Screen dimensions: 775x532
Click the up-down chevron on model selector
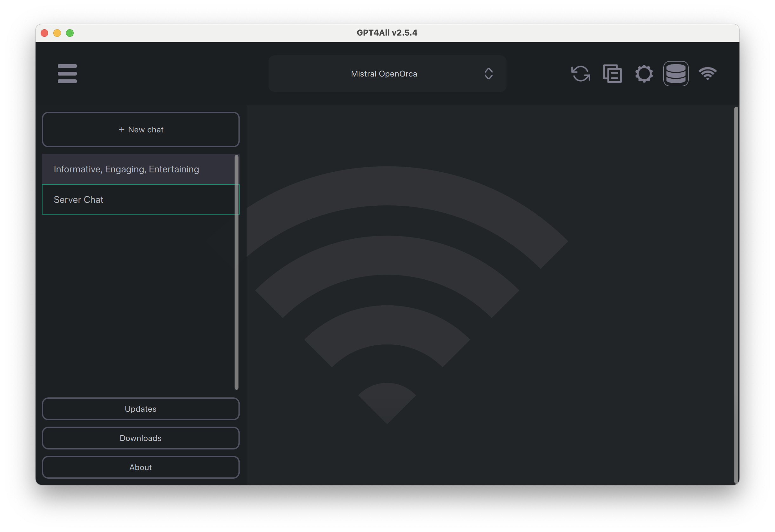click(488, 74)
